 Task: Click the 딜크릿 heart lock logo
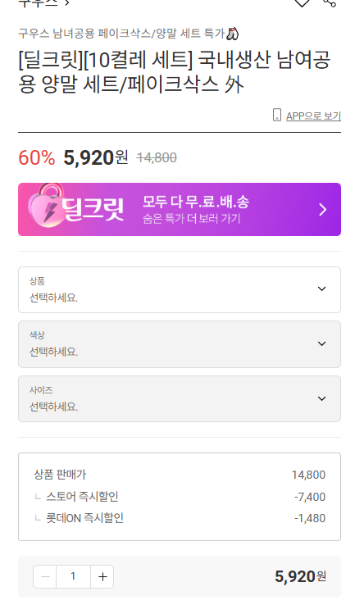click(44, 206)
